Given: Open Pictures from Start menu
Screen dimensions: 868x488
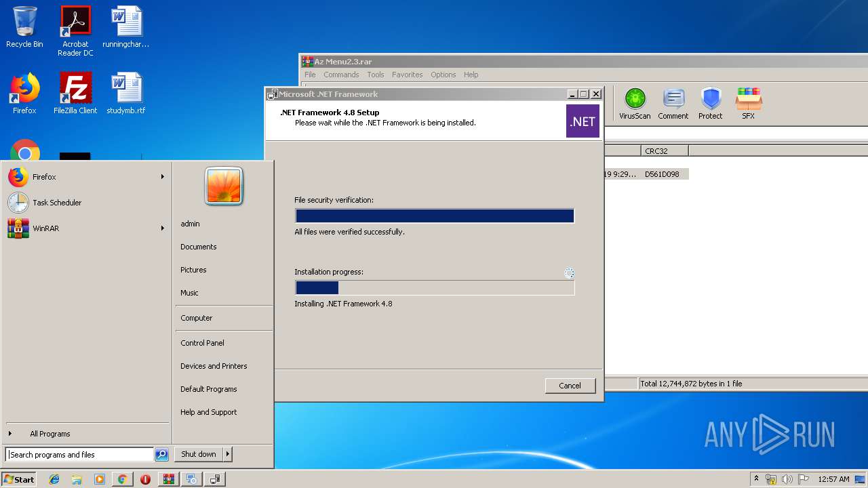Looking at the screenshot, I should coord(193,270).
